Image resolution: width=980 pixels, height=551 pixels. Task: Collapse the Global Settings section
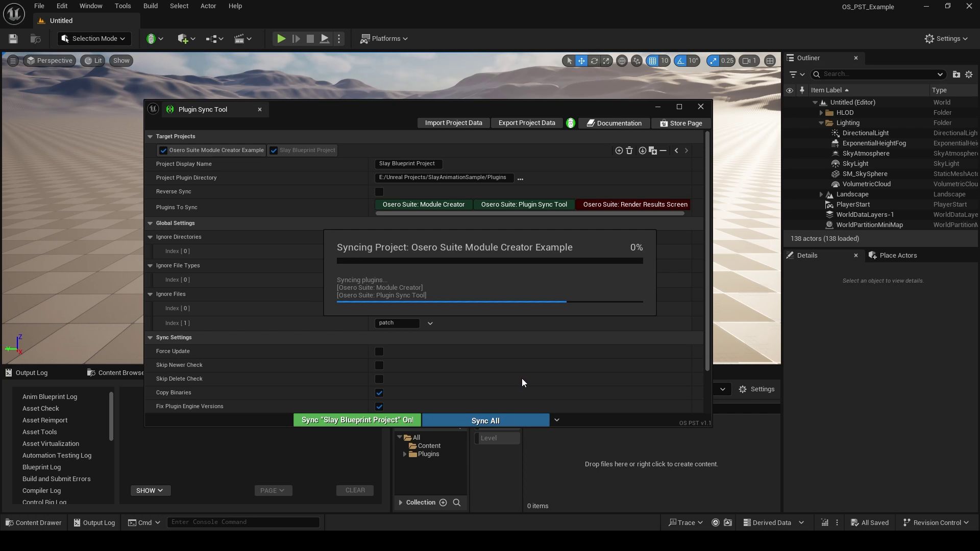(150, 223)
